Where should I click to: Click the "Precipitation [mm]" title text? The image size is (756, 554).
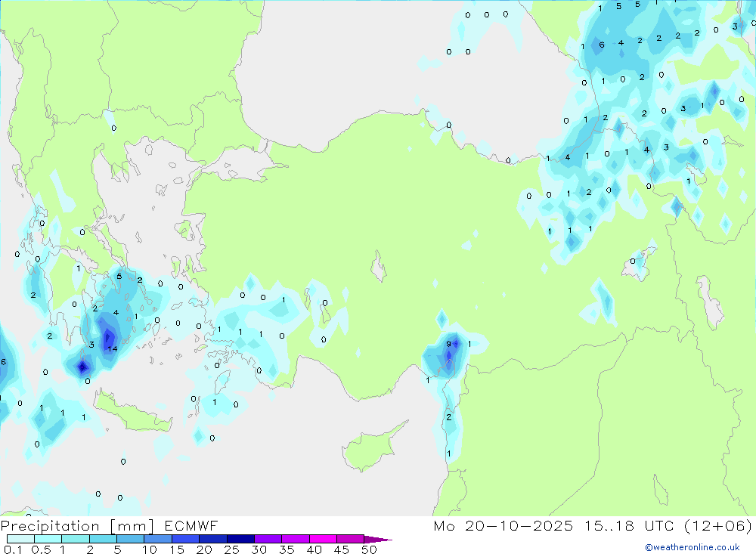[x=77, y=525]
